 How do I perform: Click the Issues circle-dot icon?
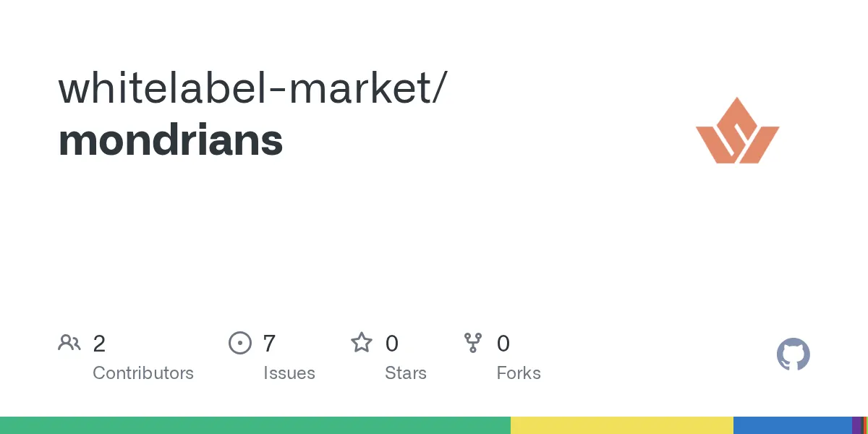click(239, 343)
